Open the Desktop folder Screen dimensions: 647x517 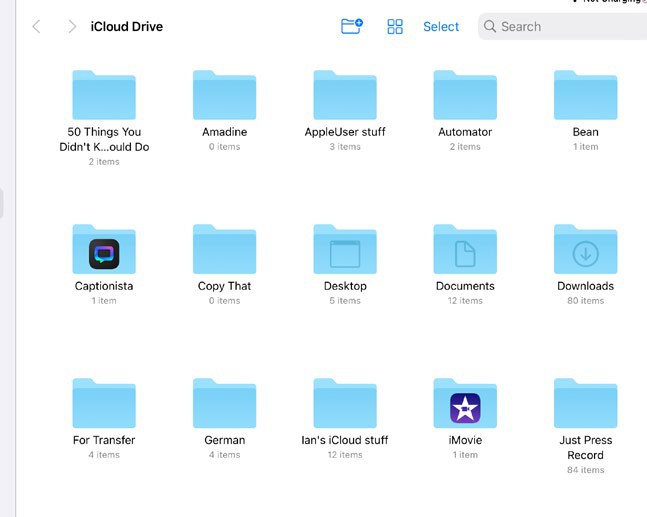345,249
